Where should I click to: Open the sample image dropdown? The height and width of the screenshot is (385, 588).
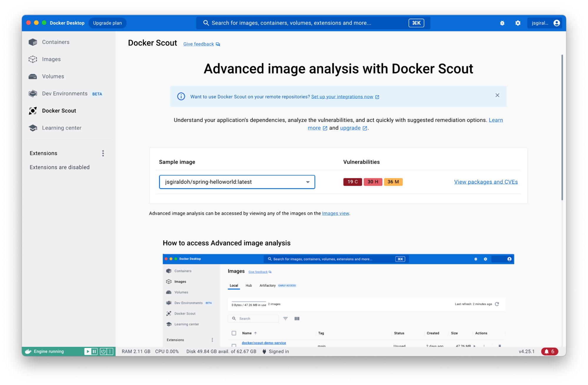(x=308, y=182)
